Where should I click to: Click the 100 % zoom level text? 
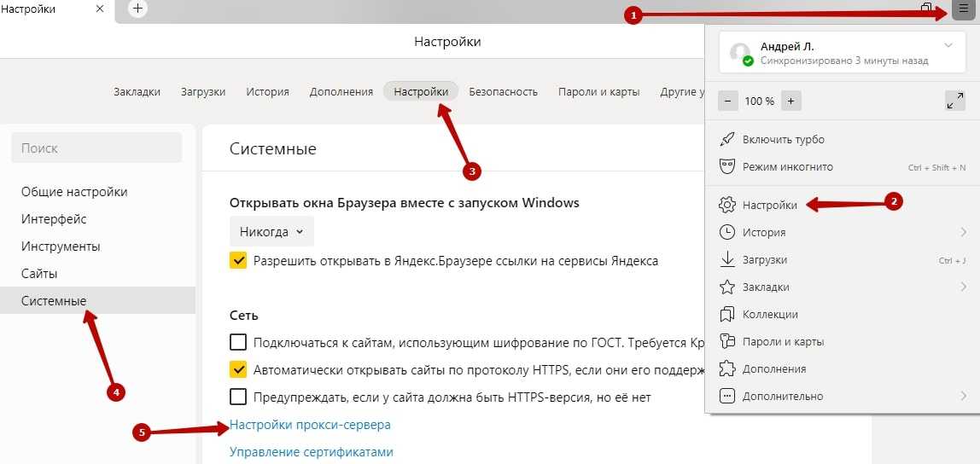tap(760, 101)
